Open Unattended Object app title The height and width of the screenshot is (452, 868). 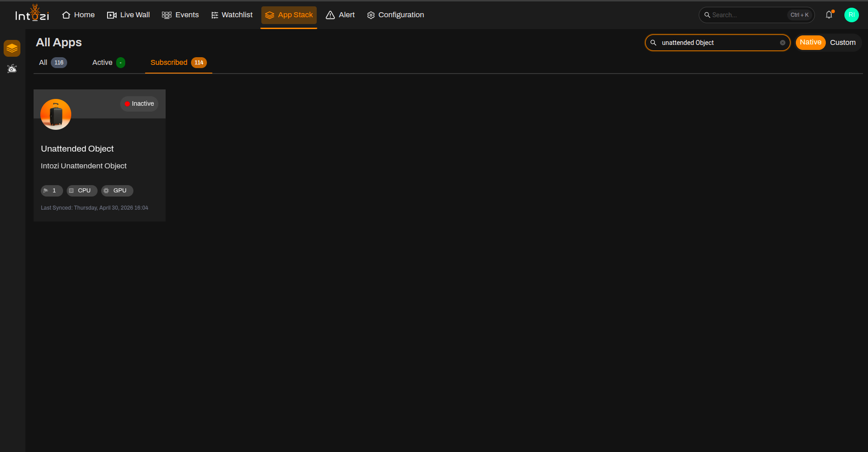[77, 149]
